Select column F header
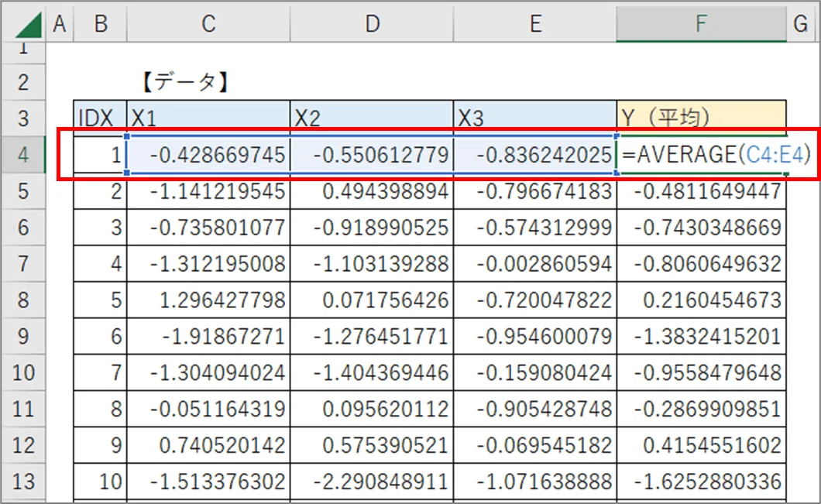This screenshot has height=504, width=821. [x=701, y=23]
